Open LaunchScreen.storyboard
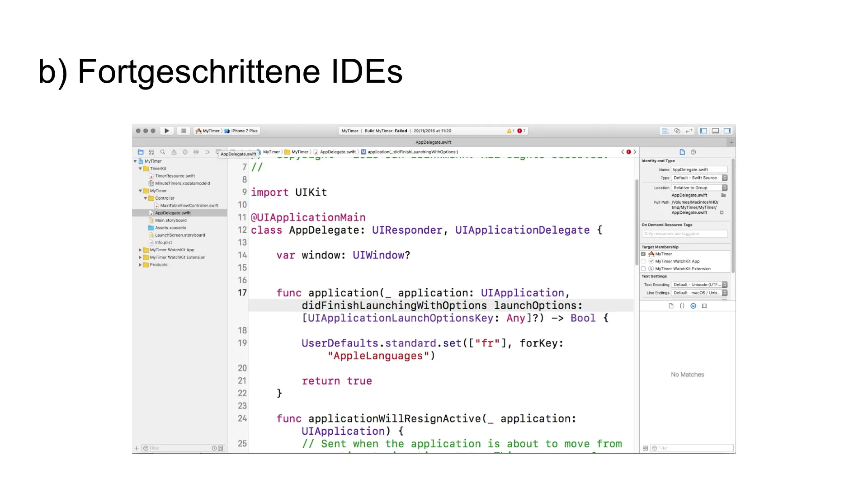The width and height of the screenshot is (868, 488). pyautogui.click(x=179, y=235)
